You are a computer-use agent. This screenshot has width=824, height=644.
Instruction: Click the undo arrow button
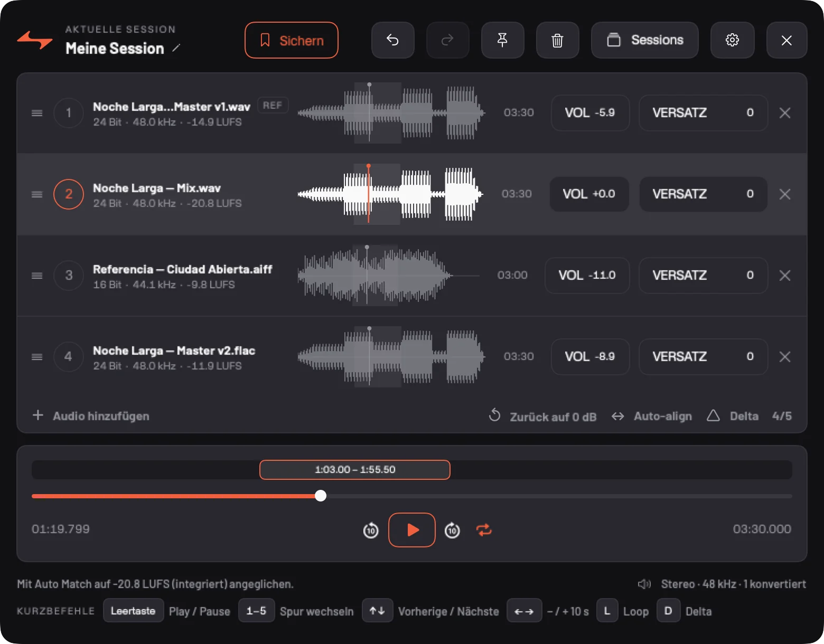tap(393, 40)
